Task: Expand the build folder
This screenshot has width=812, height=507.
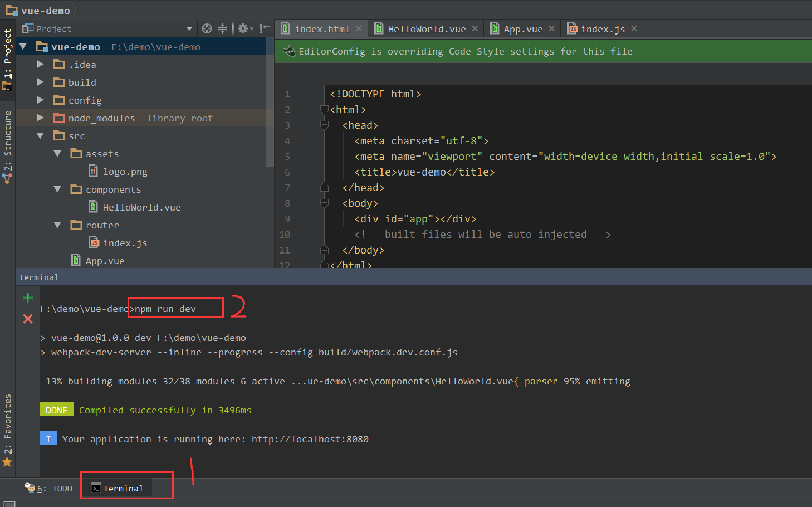Action: pyautogui.click(x=40, y=82)
